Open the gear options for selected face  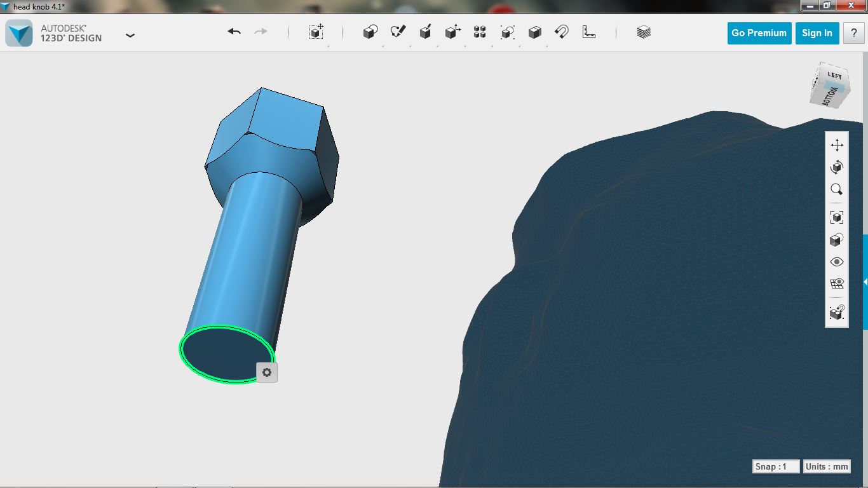point(267,372)
